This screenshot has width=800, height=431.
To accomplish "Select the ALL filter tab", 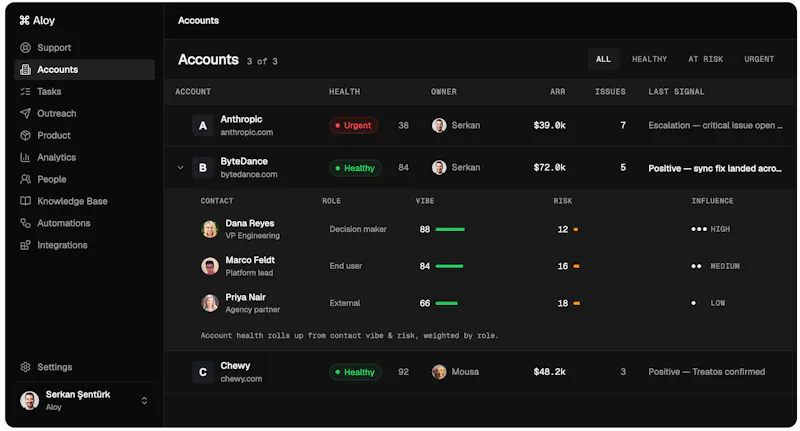I will (x=603, y=59).
